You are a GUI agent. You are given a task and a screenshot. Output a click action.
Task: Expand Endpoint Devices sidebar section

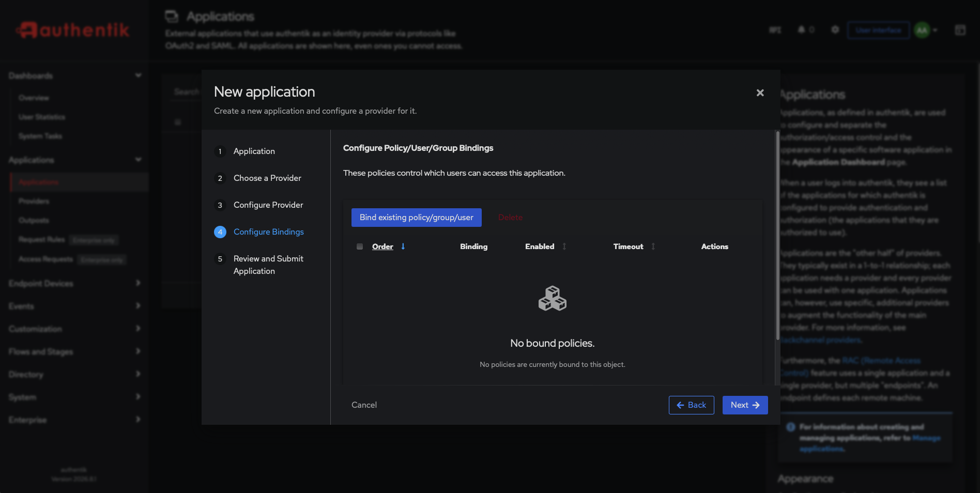[x=74, y=284]
